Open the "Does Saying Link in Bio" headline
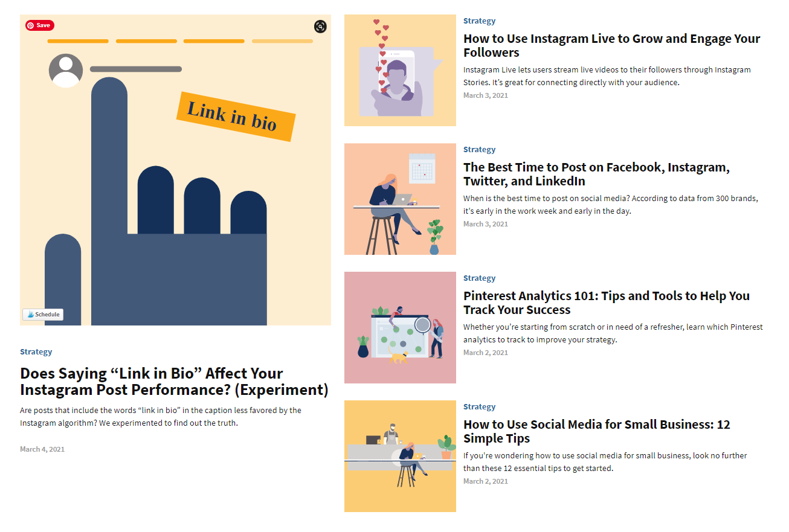Screen dimensions: 789x532 [174, 382]
